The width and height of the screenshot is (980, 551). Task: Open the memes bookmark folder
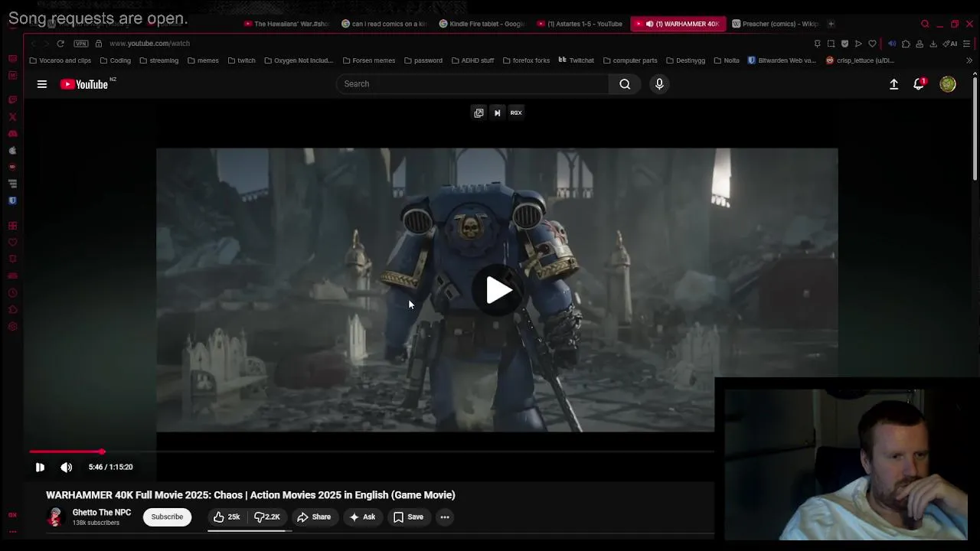tap(202, 60)
